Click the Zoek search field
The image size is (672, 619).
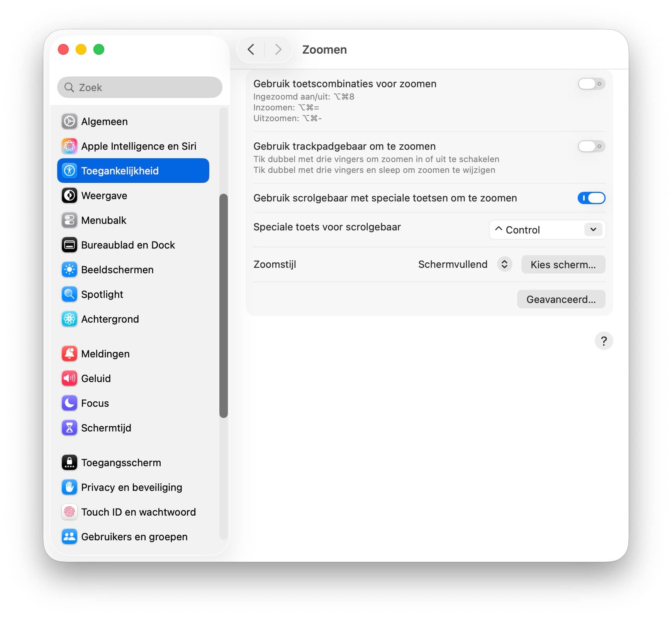(x=140, y=88)
